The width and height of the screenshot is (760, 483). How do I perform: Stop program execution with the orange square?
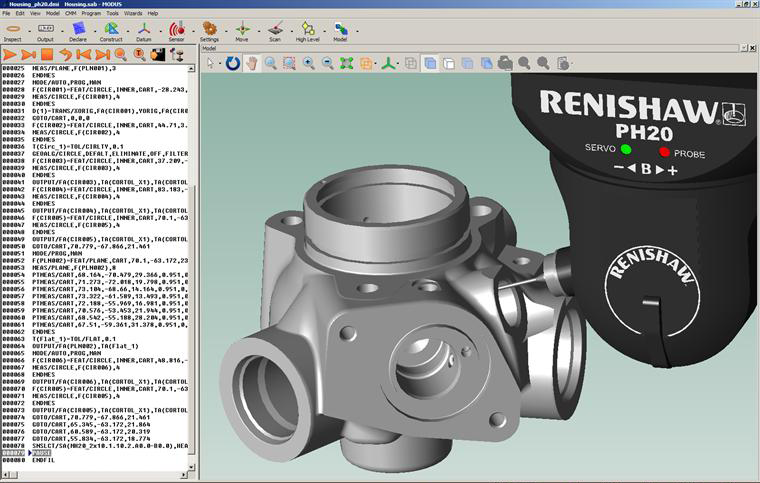click(47, 55)
